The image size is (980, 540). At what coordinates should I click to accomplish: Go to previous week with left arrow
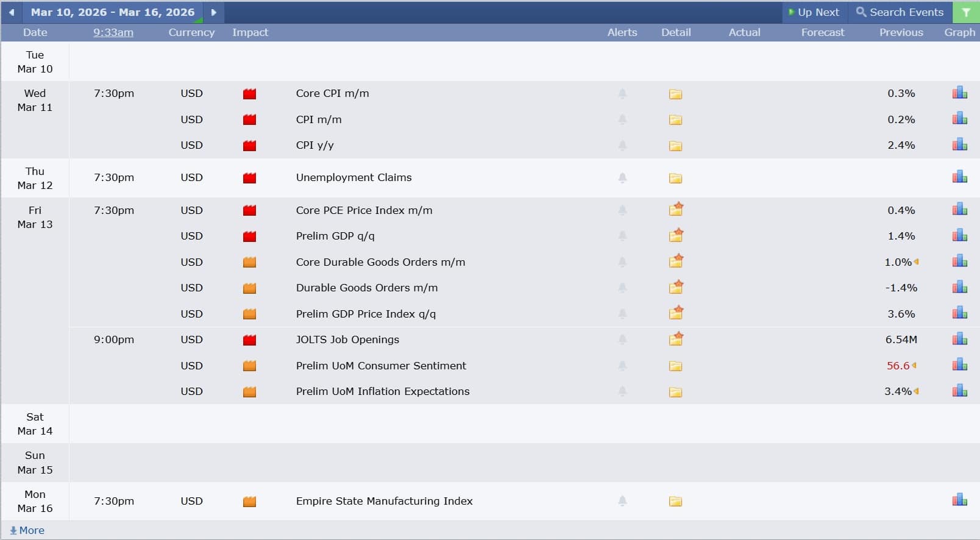12,12
